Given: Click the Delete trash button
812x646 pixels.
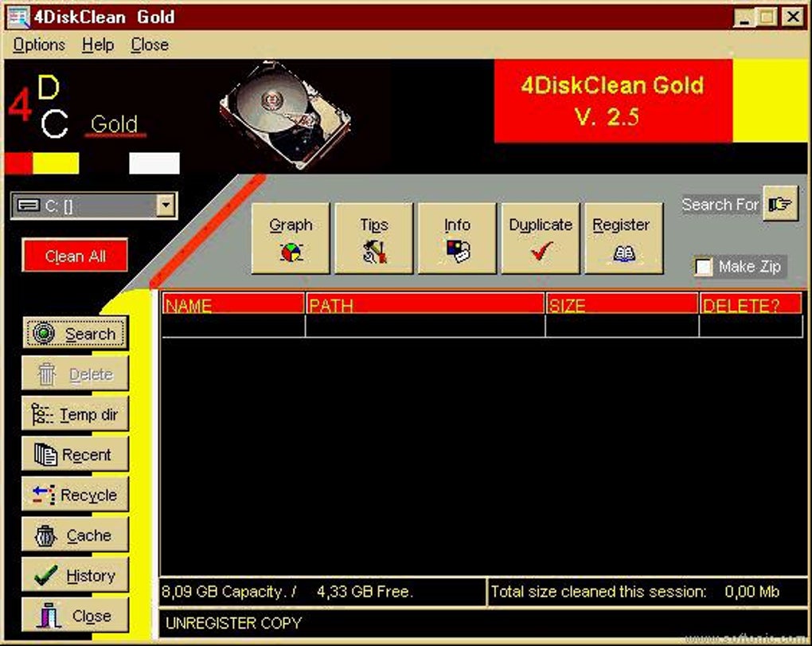Looking at the screenshot, I should [76, 374].
